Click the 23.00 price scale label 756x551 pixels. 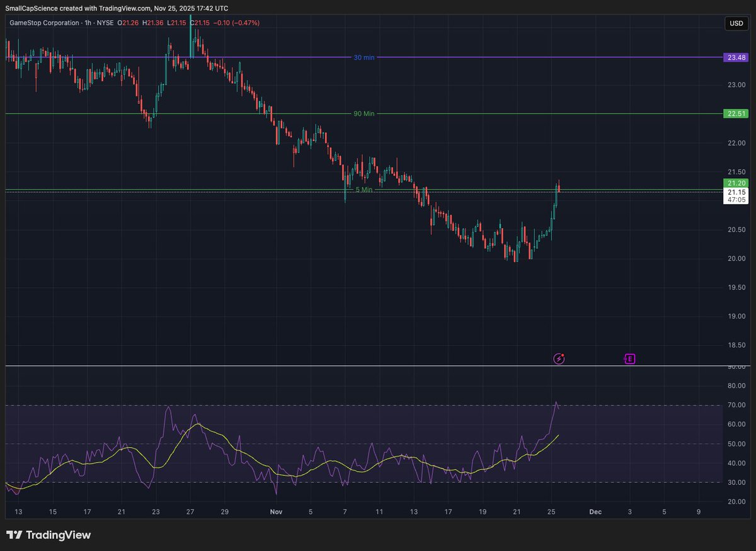(x=736, y=85)
